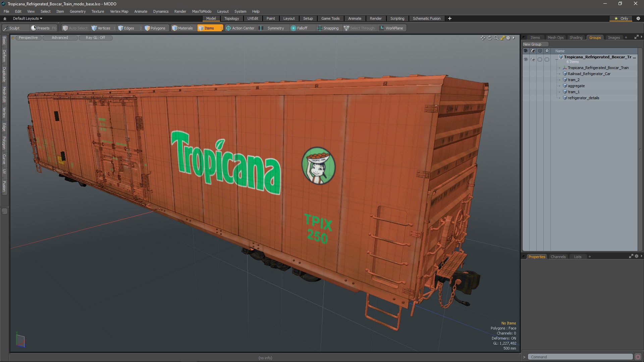Click Ray GL: Off button
Image resolution: width=644 pixels, height=362 pixels.
point(95,38)
